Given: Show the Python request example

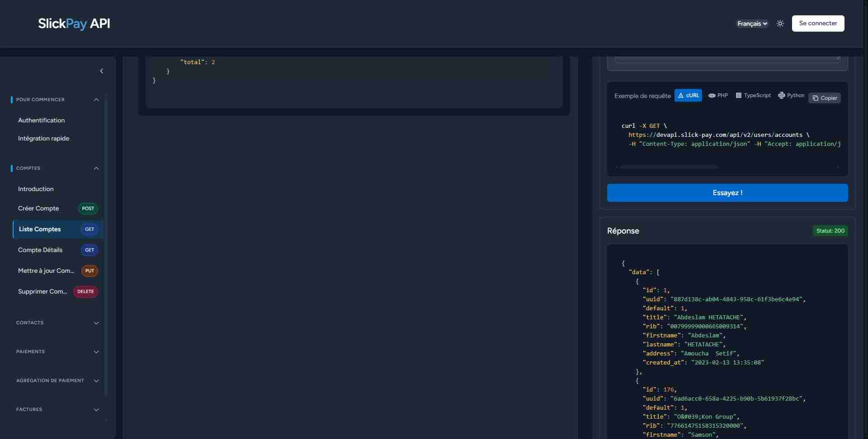Looking at the screenshot, I should click(x=791, y=95).
